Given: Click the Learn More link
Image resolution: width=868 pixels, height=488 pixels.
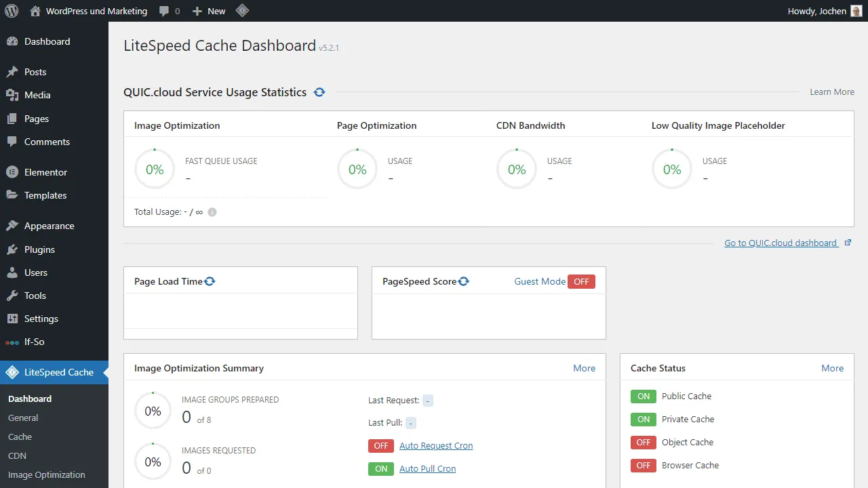Looking at the screenshot, I should pyautogui.click(x=832, y=91).
